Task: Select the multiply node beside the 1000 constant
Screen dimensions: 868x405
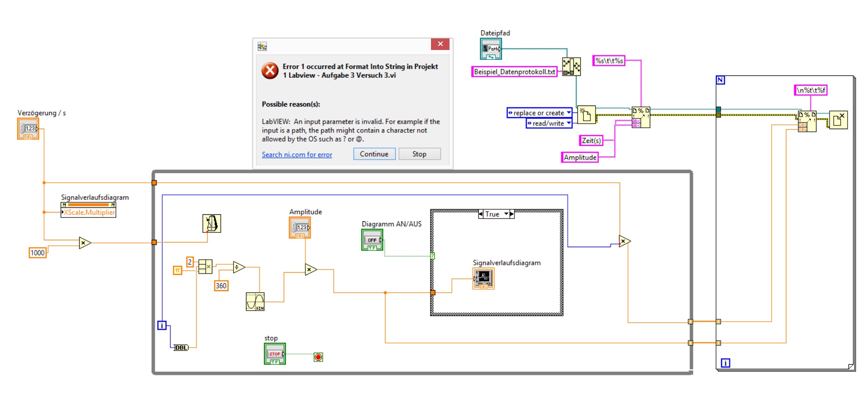Action: [x=84, y=243]
